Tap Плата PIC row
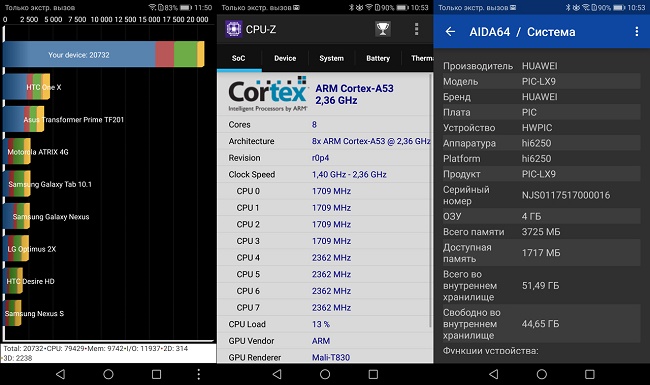The height and width of the screenshot is (385, 650). (x=541, y=112)
